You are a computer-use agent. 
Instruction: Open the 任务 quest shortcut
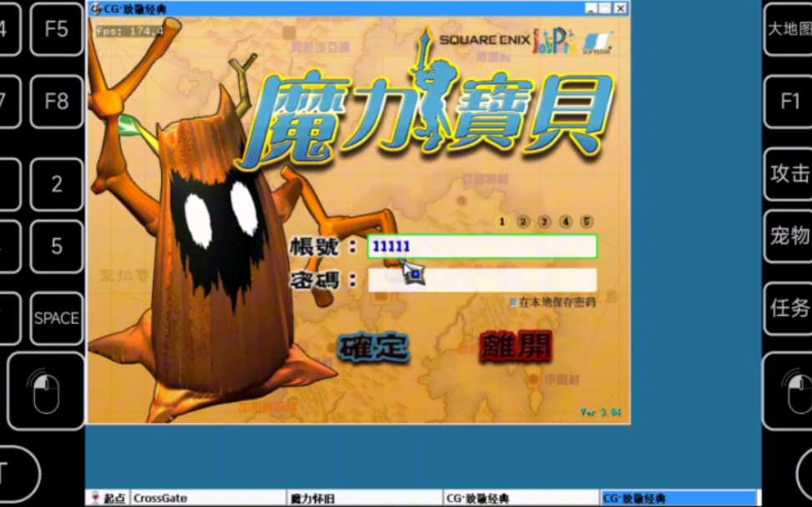(x=789, y=308)
